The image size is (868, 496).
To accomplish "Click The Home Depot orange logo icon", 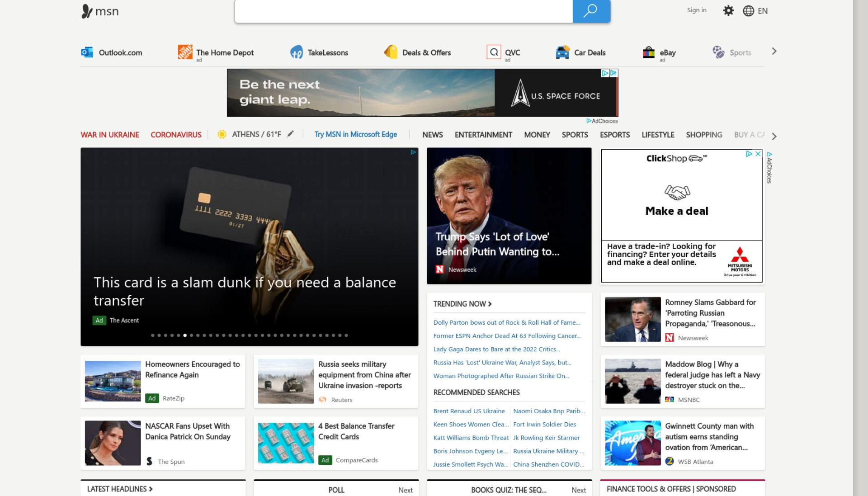I will click(x=185, y=52).
